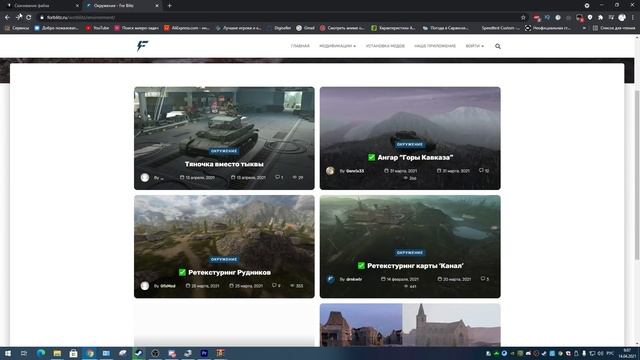
Task: Open the Windows Start menu
Action: pyautogui.click(x=8, y=353)
